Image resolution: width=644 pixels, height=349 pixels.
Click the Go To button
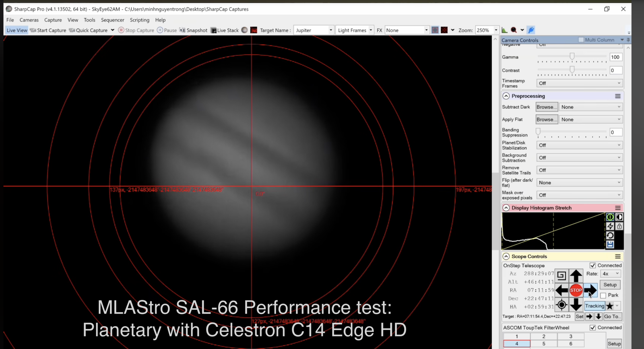point(612,317)
